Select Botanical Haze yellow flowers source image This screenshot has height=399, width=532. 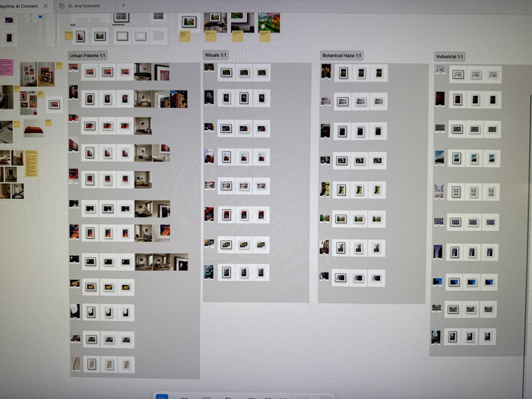coord(325,189)
